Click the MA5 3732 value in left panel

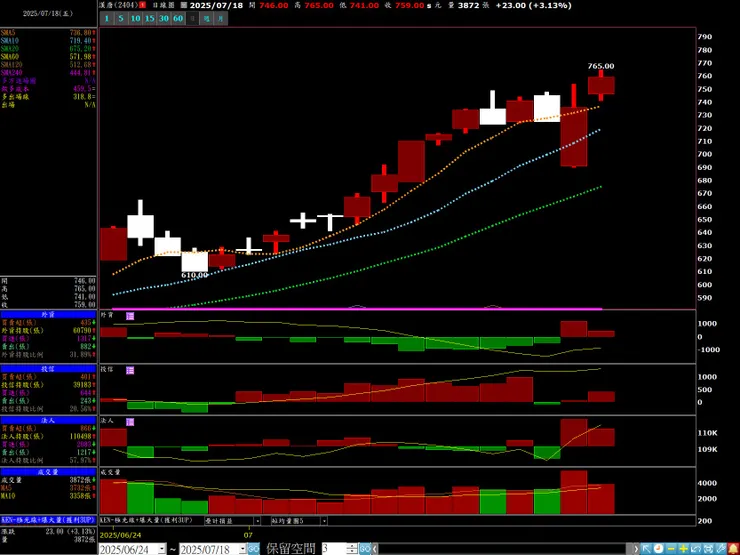click(83, 488)
